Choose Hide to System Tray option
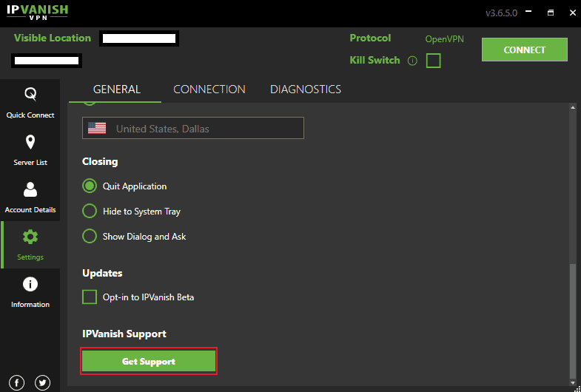The image size is (581, 392). coord(90,211)
